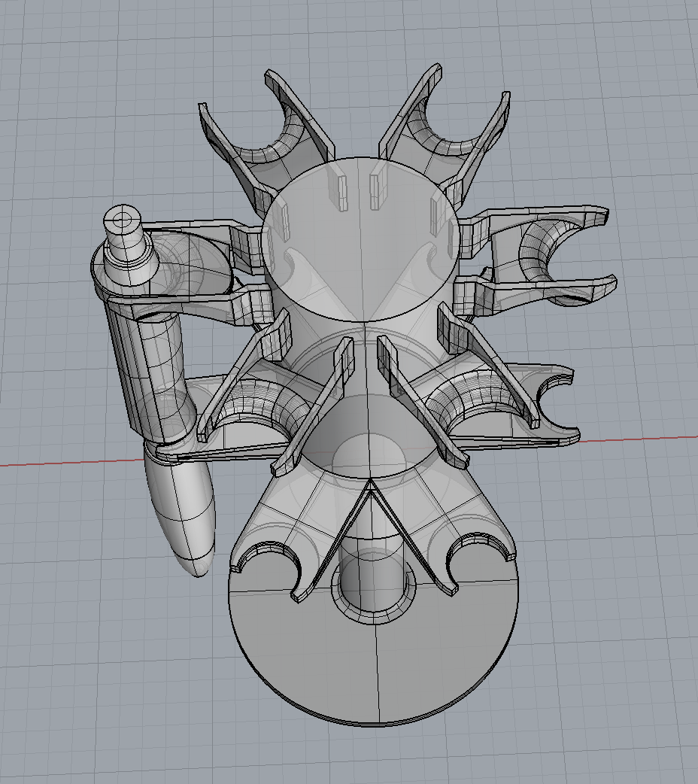Select the flat circular top of the central cylinder

tap(360, 239)
